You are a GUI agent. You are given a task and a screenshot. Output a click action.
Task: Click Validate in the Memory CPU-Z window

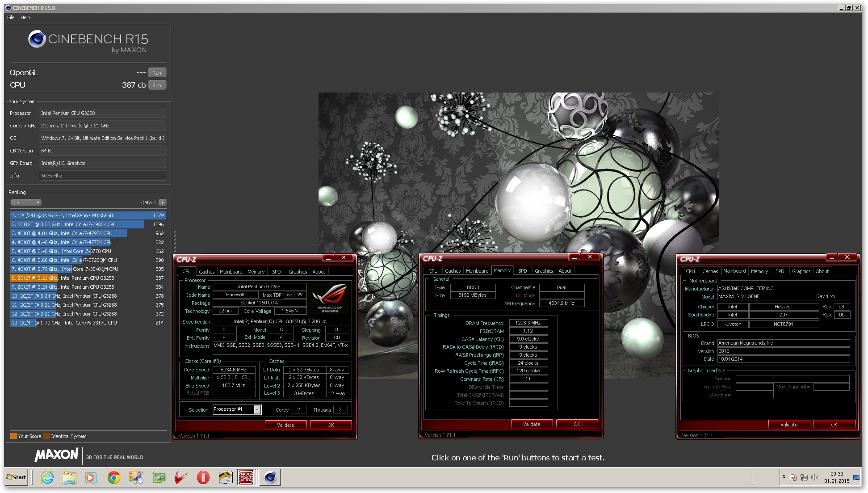[x=532, y=424]
